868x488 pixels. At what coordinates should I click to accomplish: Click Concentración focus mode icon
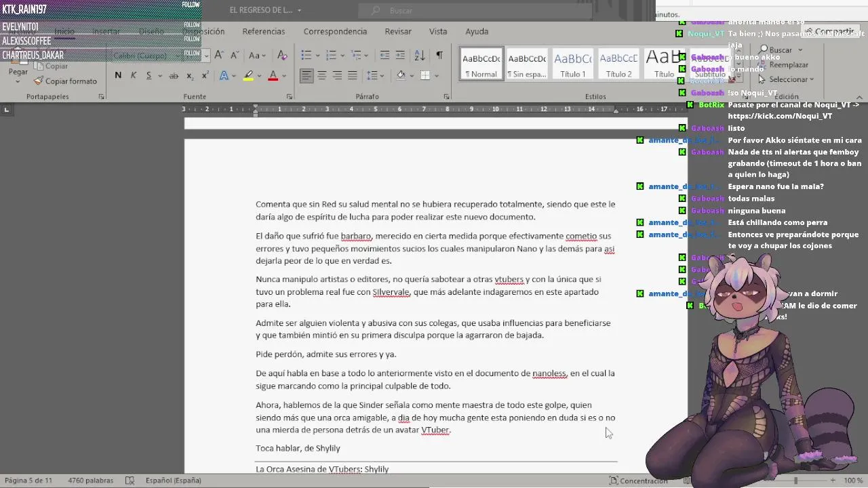[x=613, y=481]
